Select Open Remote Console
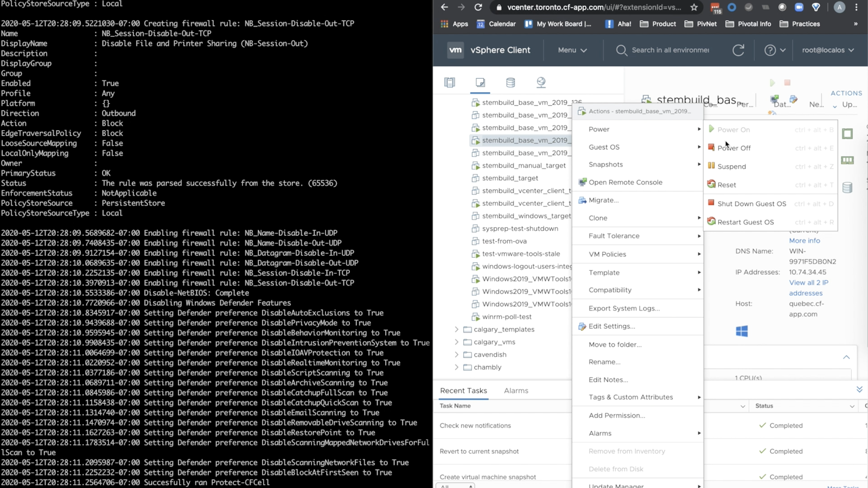 [638, 182]
